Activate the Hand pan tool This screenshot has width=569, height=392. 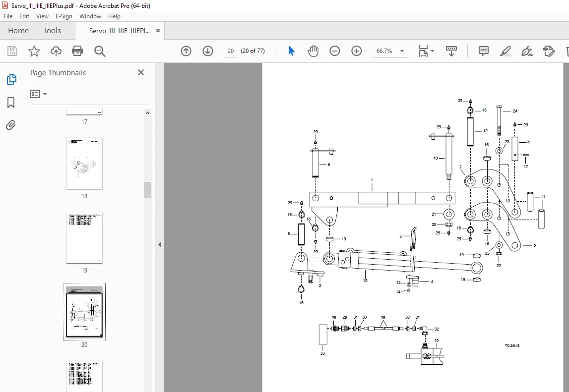[x=313, y=51]
